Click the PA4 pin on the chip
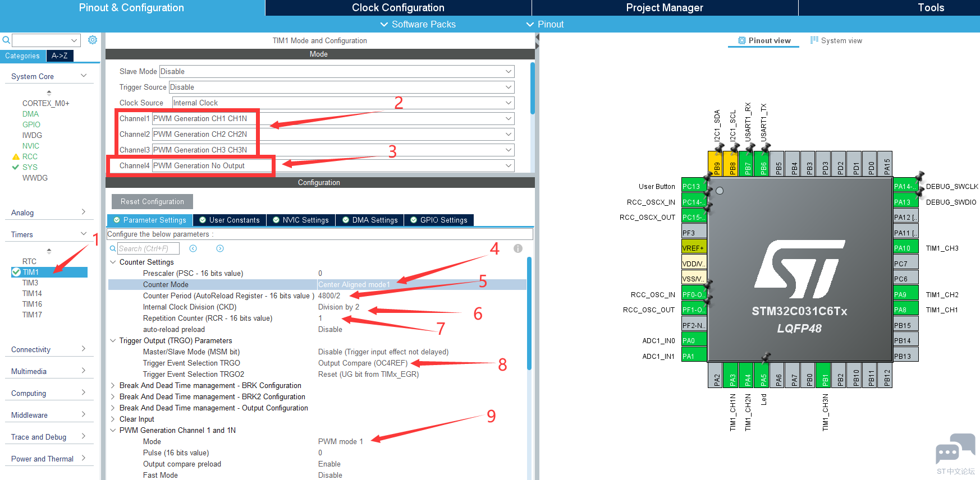The image size is (980, 480). tap(747, 375)
